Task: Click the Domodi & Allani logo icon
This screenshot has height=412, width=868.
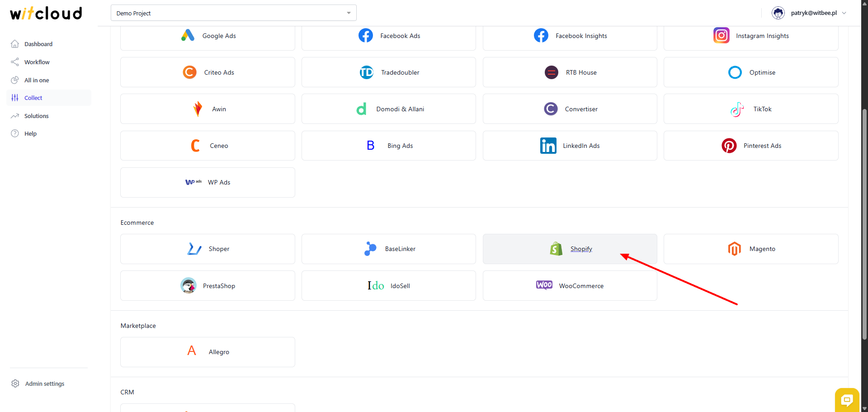Action: tap(362, 109)
